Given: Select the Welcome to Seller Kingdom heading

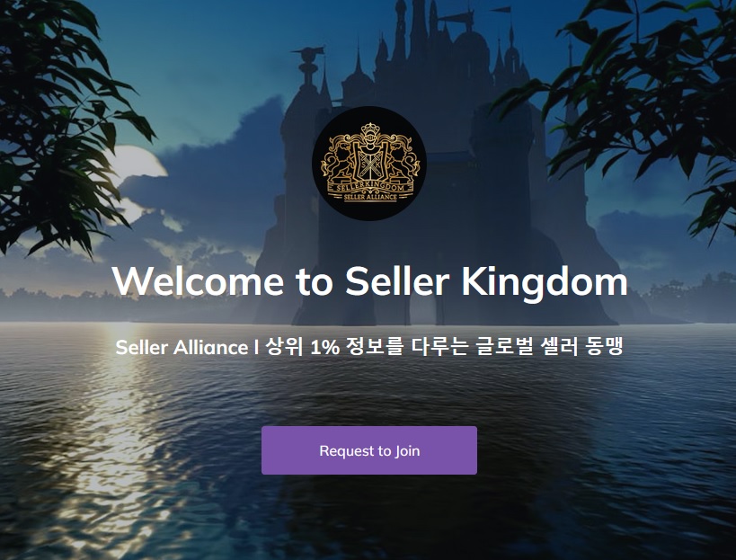Looking at the screenshot, I should click(x=369, y=281).
